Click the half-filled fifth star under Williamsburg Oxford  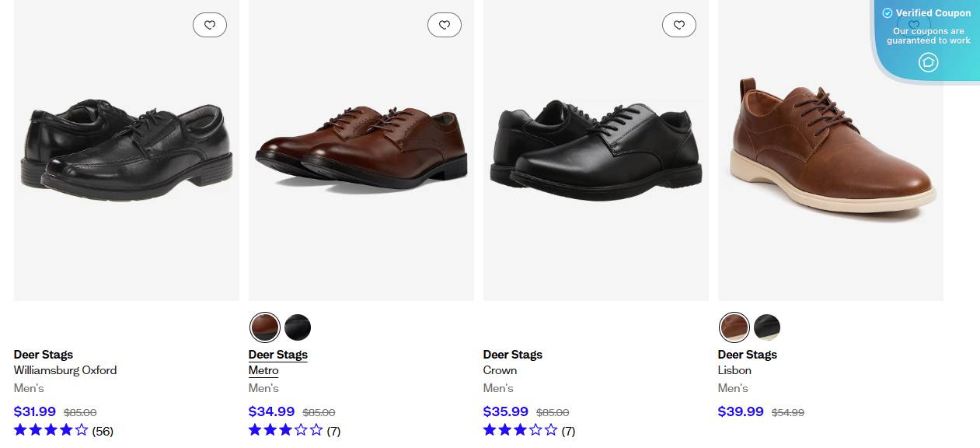[82, 429]
